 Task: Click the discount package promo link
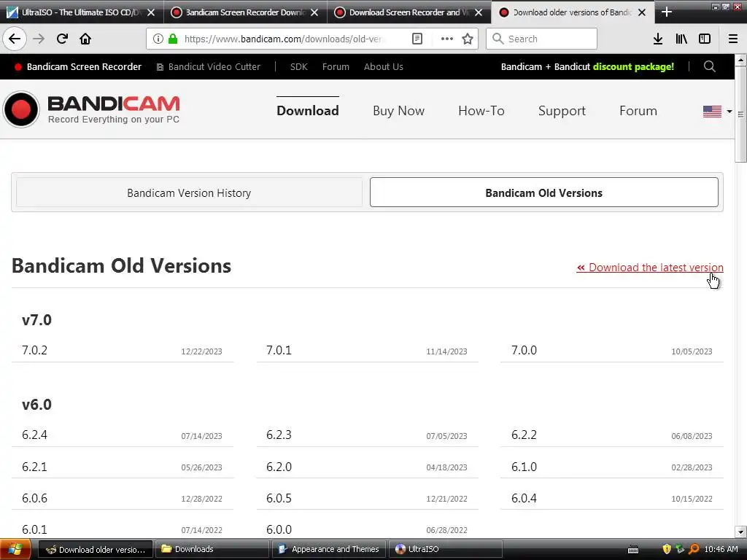[x=587, y=66]
